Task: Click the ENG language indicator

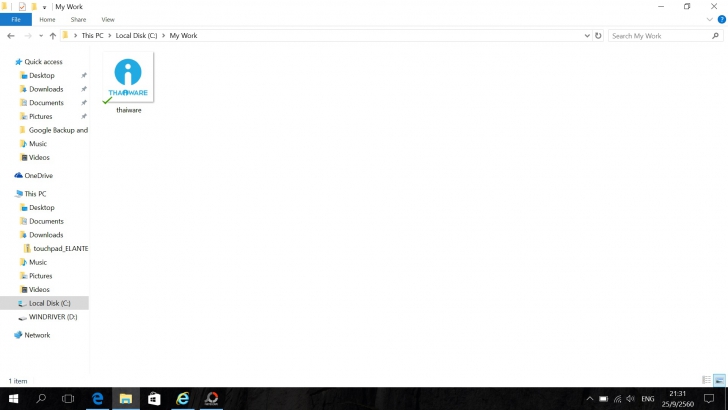Action: (648, 398)
